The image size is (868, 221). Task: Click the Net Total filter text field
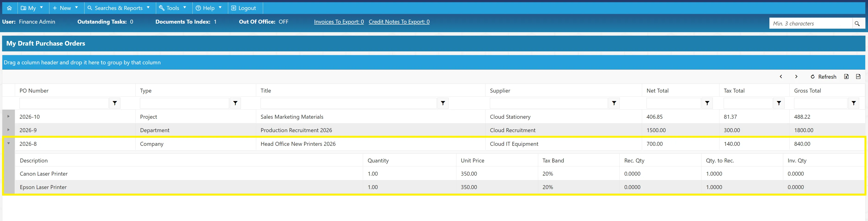click(x=674, y=103)
